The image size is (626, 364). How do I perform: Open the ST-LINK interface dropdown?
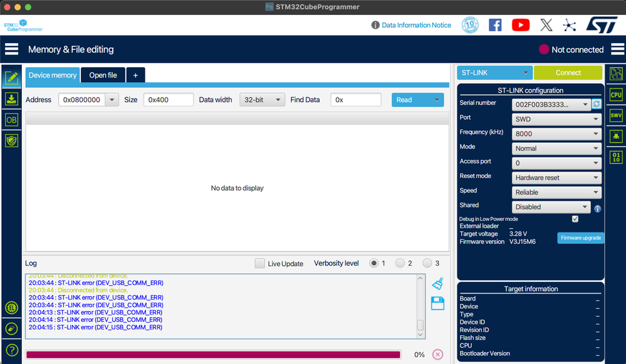[494, 73]
